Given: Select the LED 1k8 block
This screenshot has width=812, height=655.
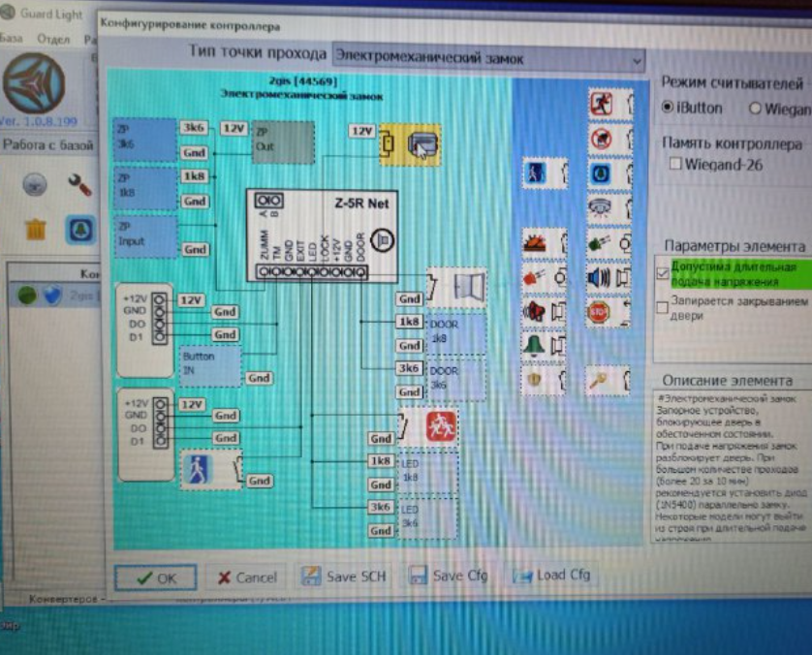Looking at the screenshot, I should click(x=427, y=471).
